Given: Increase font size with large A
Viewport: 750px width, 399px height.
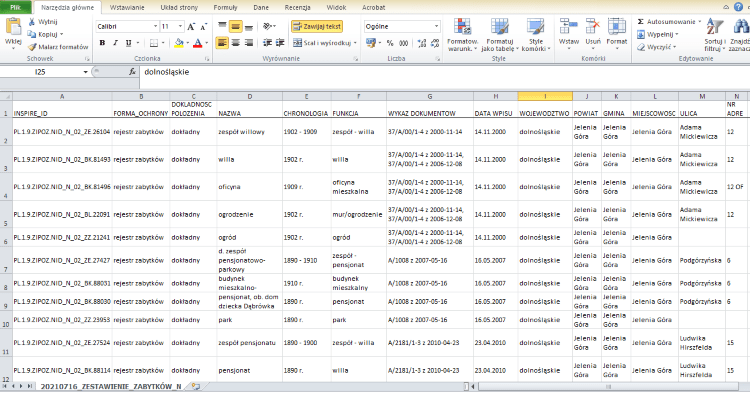Looking at the screenshot, I should [x=191, y=27].
